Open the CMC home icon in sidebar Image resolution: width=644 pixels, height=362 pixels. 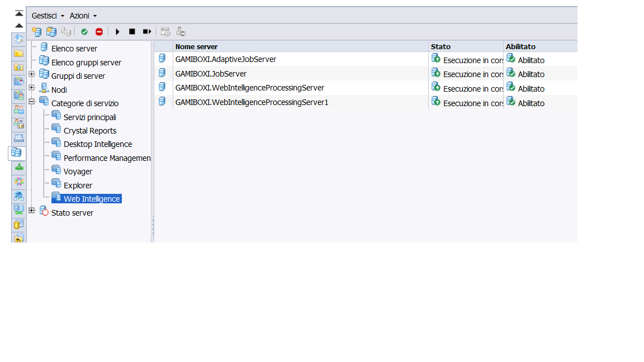click(x=19, y=39)
